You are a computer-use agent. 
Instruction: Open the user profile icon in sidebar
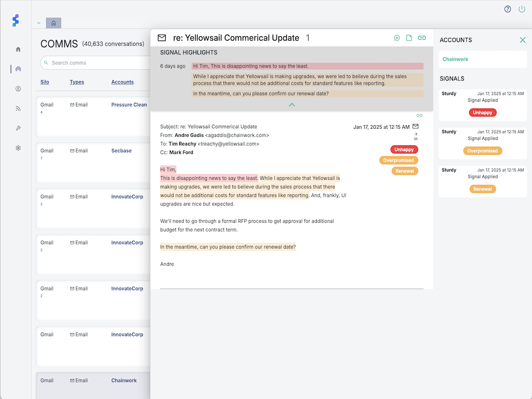pos(18,89)
